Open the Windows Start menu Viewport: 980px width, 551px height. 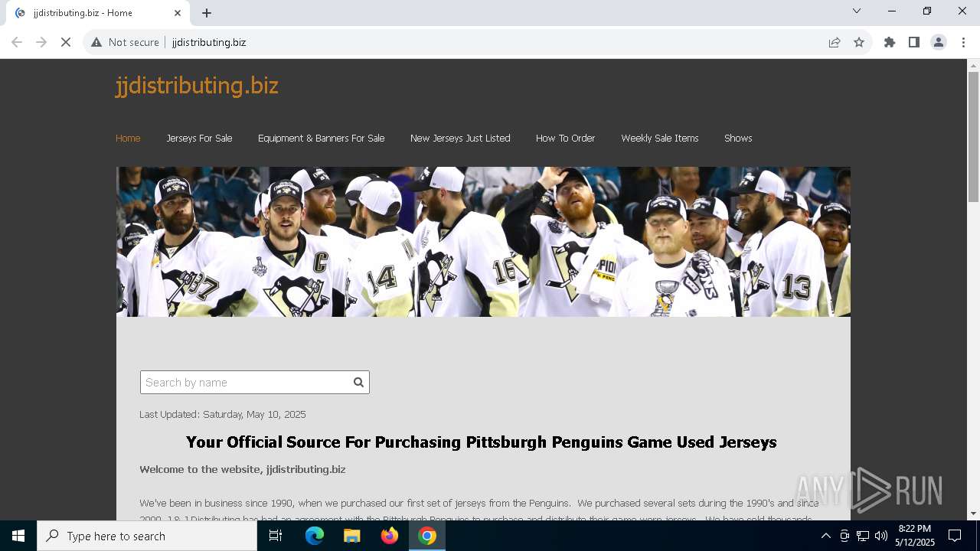[18, 536]
